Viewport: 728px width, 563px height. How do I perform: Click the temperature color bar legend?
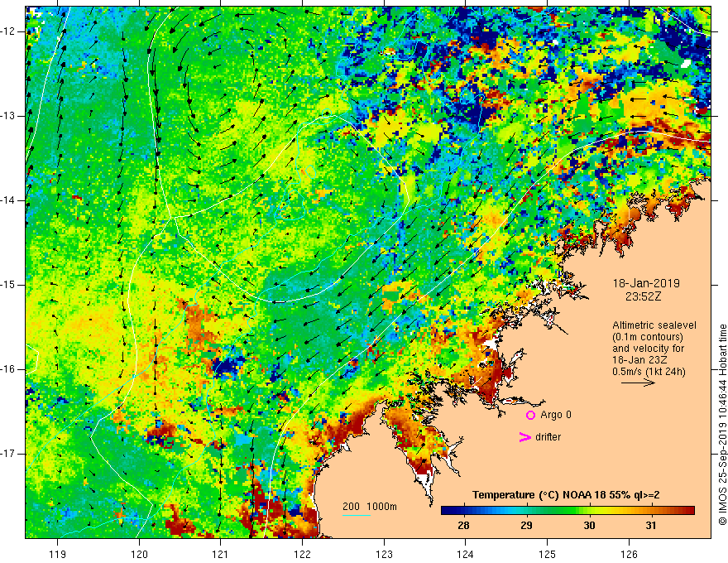tap(568, 511)
